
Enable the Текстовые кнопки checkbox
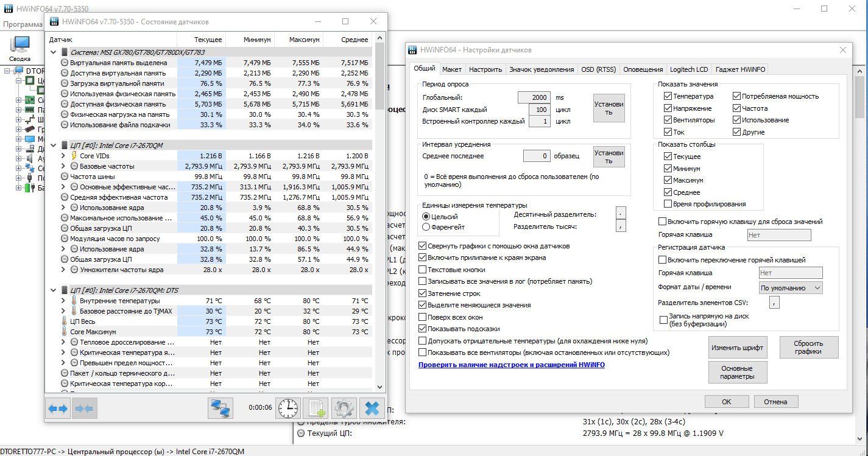(423, 270)
